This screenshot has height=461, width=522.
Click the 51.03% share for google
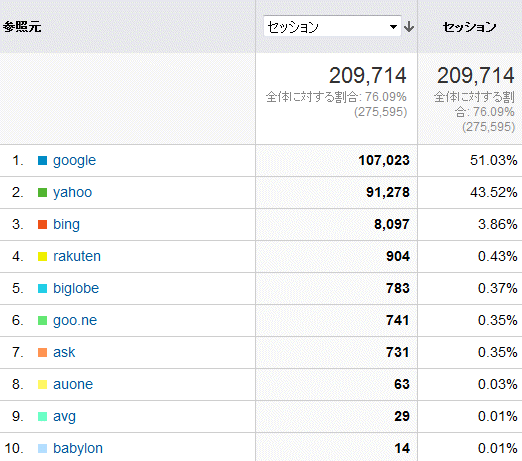[494, 161]
